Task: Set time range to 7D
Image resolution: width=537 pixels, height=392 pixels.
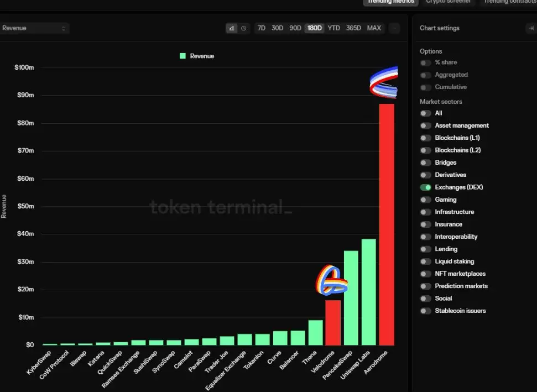Action: point(262,28)
